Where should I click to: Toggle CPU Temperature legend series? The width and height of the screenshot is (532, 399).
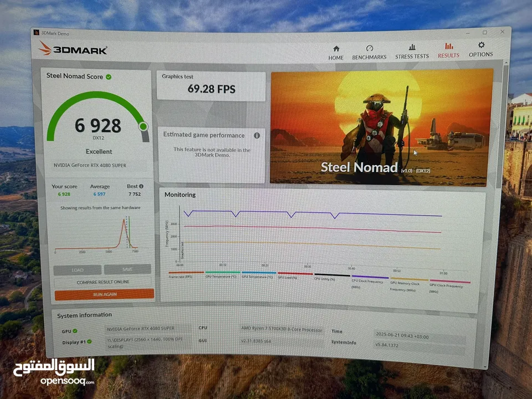point(223,274)
